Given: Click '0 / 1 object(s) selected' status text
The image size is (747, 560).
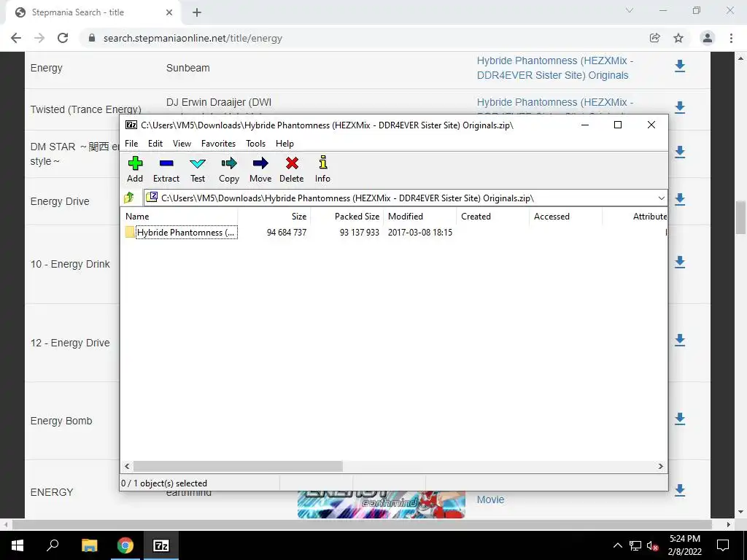Looking at the screenshot, I should pyautogui.click(x=164, y=483).
